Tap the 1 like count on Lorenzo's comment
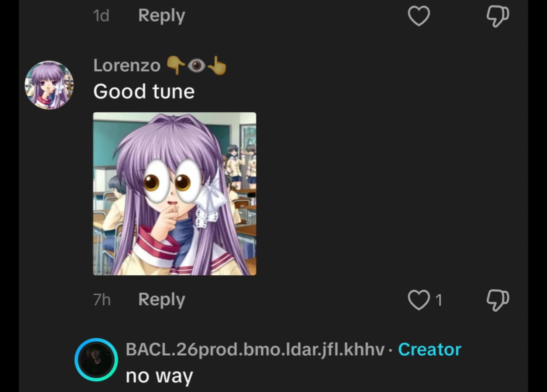 [439, 300]
